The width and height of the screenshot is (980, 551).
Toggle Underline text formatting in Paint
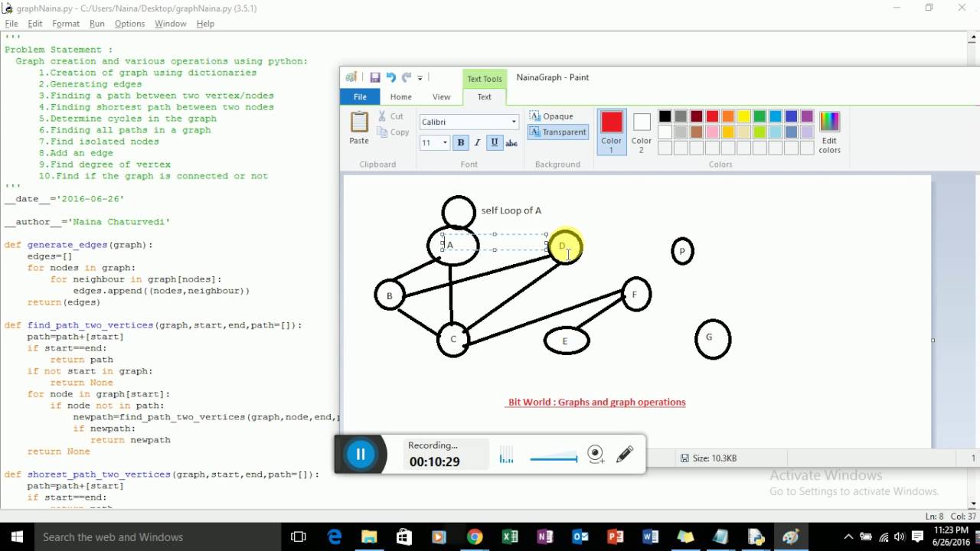tap(495, 142)
